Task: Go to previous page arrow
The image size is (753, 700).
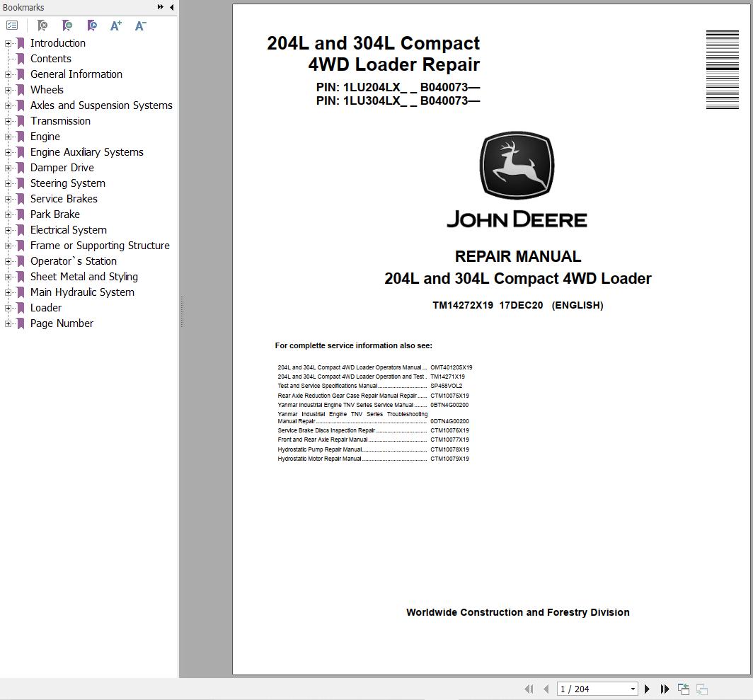Action: [546, 689]
